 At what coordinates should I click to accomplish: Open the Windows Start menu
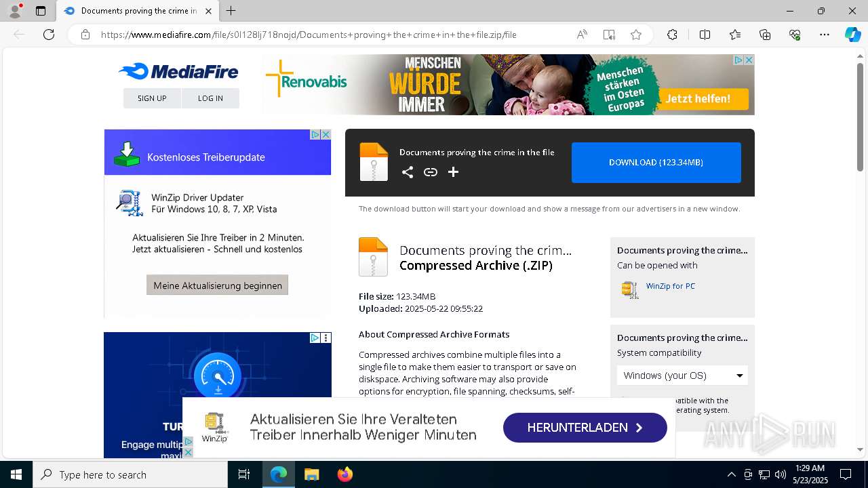[x=16, y=474]
